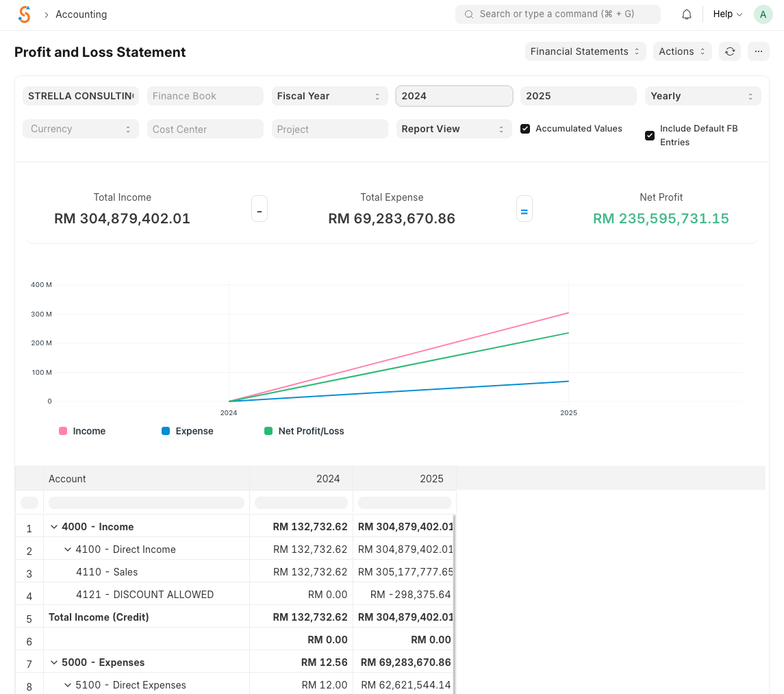Open the Report View dropdown
The width and height of the screenshot is (784, 694).
(x=453, y=129)
